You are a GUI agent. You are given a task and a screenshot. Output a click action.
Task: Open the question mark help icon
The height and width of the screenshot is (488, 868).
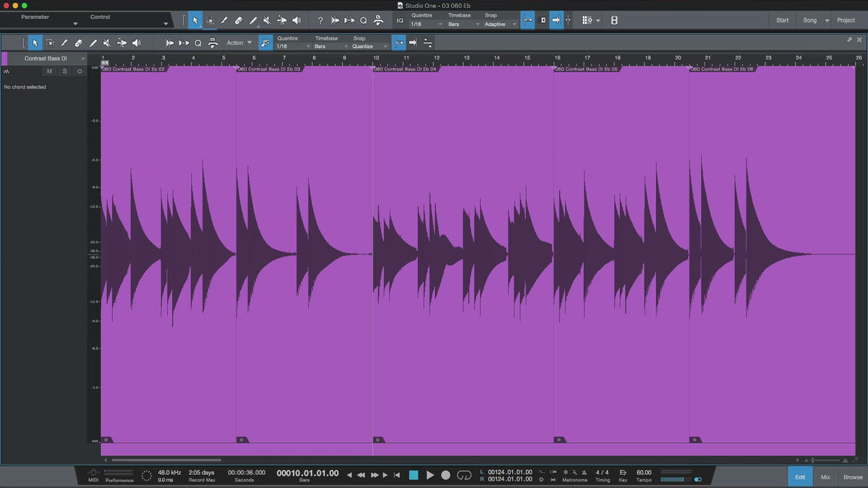click(x=320, y=20)
